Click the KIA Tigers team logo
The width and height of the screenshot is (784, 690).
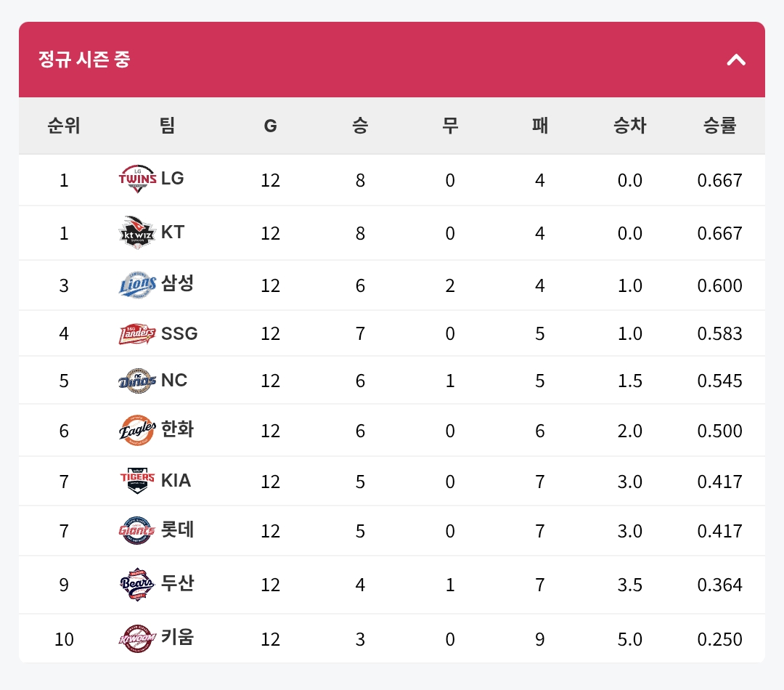[x=137, y=481]
